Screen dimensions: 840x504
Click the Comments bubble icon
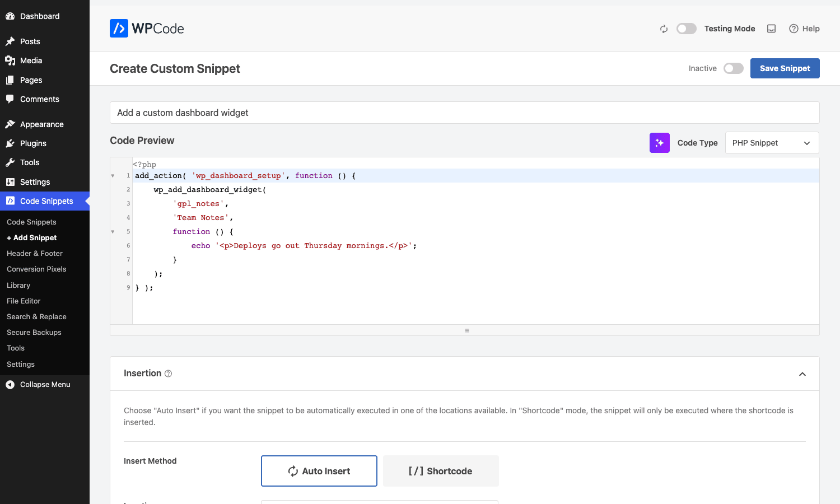(10, 99)
